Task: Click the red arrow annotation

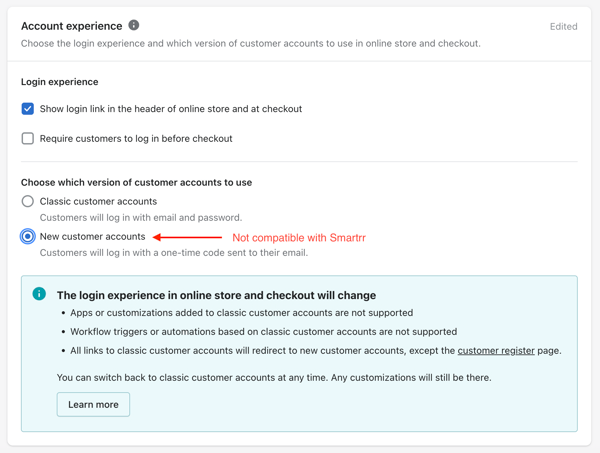Action: 187,237
